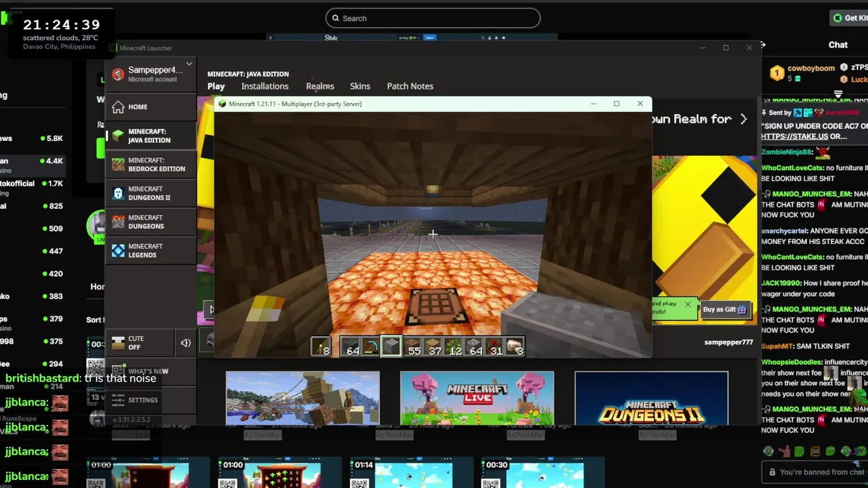Select the highlighted stone block hotbar slot
868x488 pixels.
[x=391, y=346]
